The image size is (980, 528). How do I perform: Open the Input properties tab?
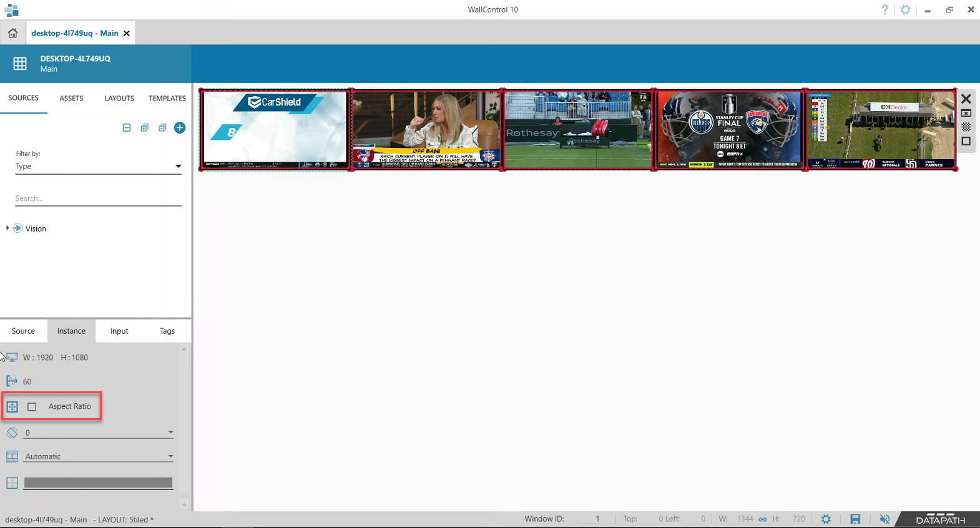[x=119, y=331]
